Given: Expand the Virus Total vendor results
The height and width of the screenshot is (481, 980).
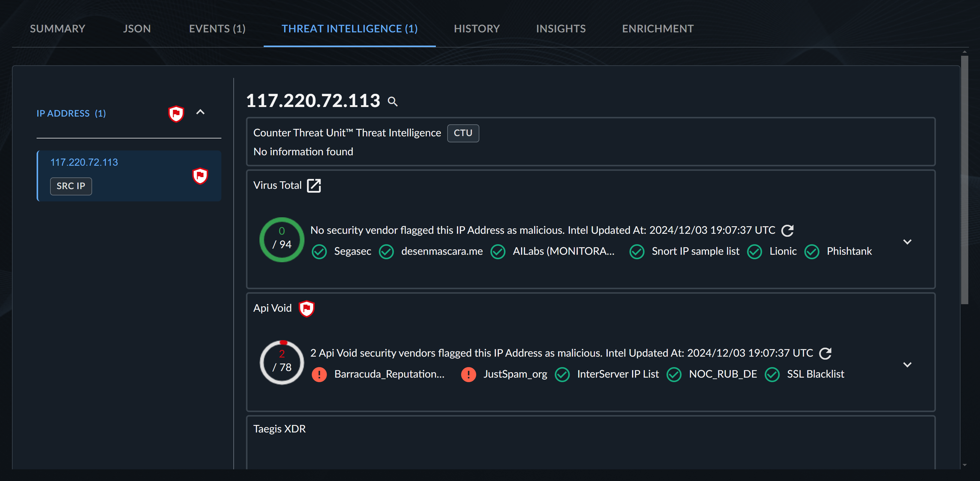Looking at the screenshot, I should click(907, 242).
